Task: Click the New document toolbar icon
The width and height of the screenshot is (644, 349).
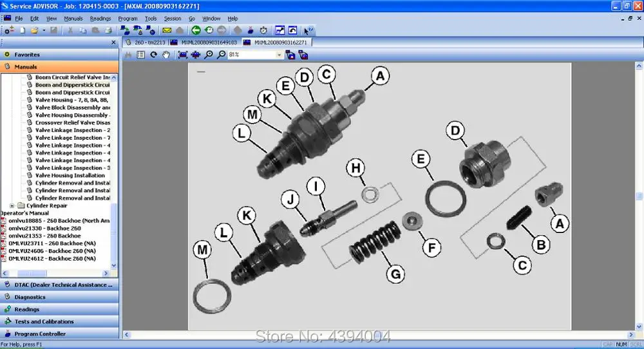Action: click(x=23, y=30)
